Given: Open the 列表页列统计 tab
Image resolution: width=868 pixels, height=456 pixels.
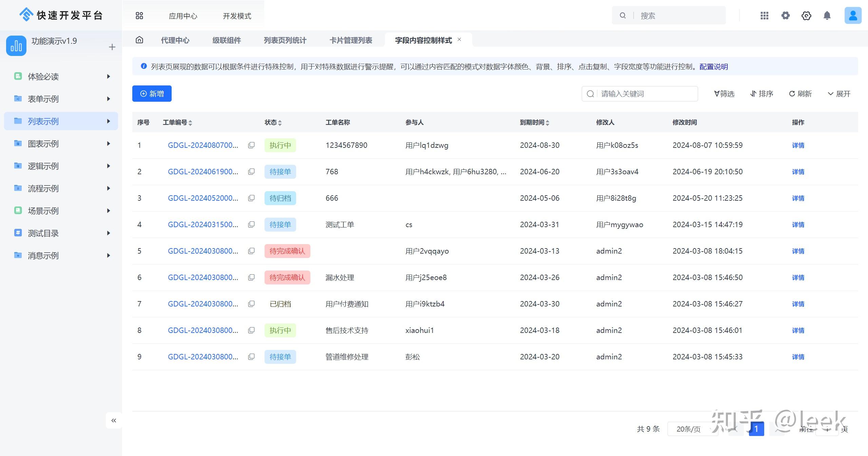Looking at the screenshot, I should point(285,40).
